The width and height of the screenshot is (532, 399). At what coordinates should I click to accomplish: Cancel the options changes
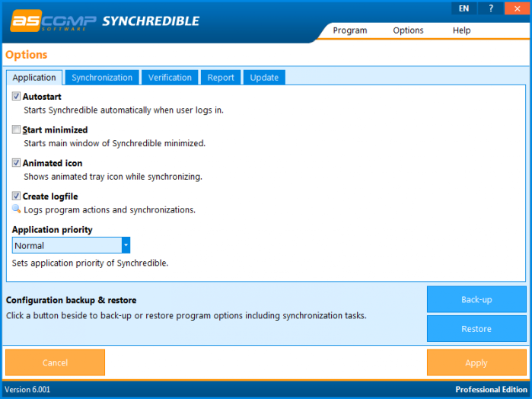coord(55,362)
